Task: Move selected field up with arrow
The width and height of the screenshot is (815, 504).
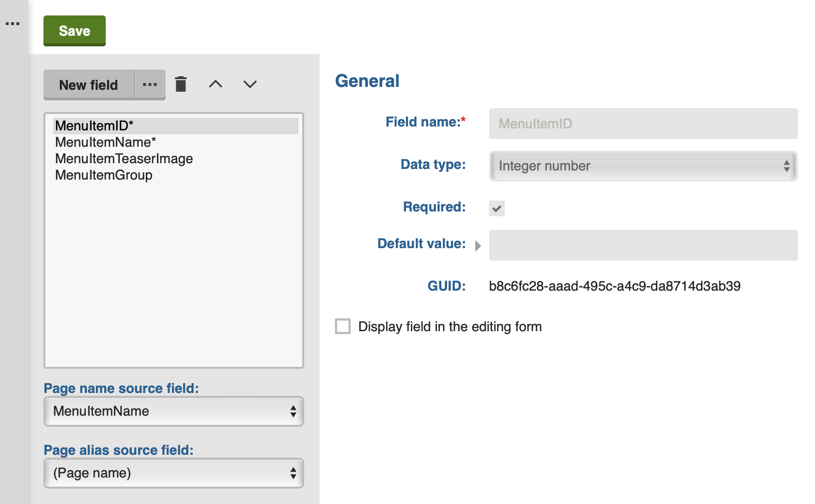Action: pos(215,84)
